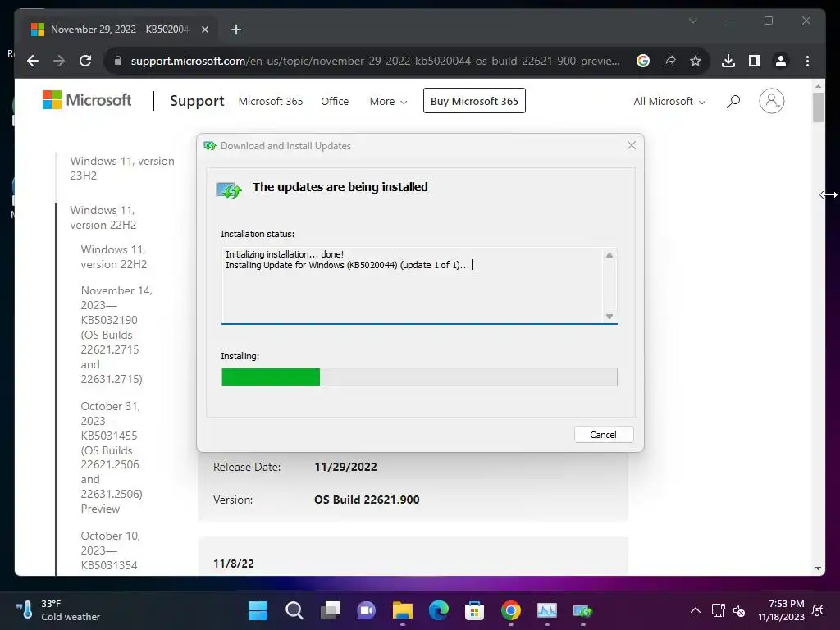The image size is (840, 630).
Task: Toggle Chrome side panel icon
Action: point(755,61)
